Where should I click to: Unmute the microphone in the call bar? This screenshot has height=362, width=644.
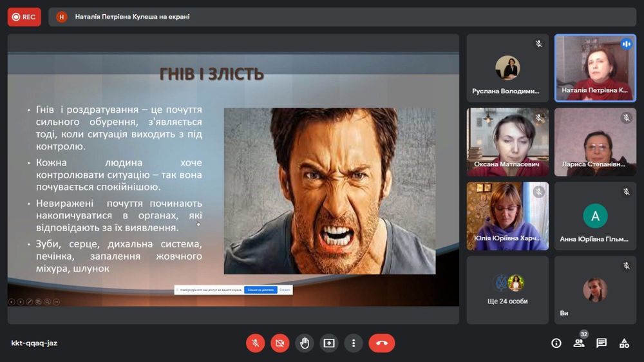(x=256, y=343)
